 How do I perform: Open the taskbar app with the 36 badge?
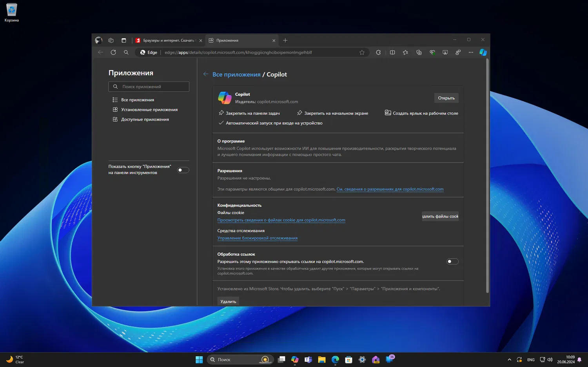coord(390,359)
